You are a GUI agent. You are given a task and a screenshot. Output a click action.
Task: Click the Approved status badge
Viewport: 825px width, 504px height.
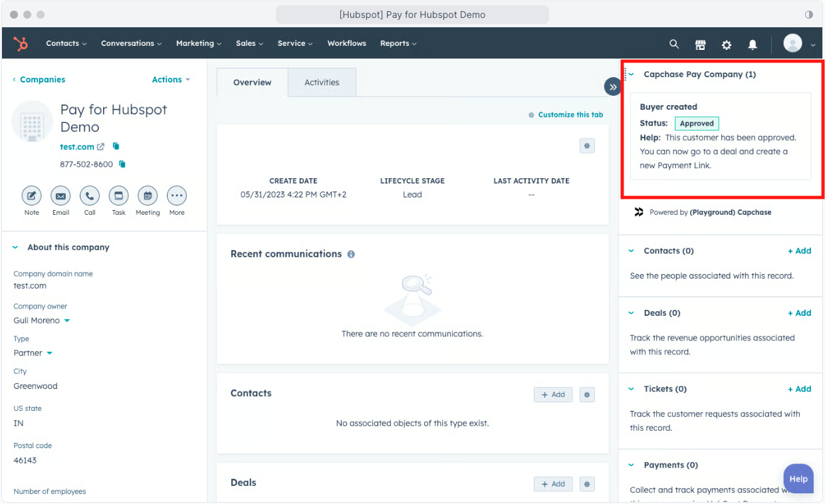(697, 124)
